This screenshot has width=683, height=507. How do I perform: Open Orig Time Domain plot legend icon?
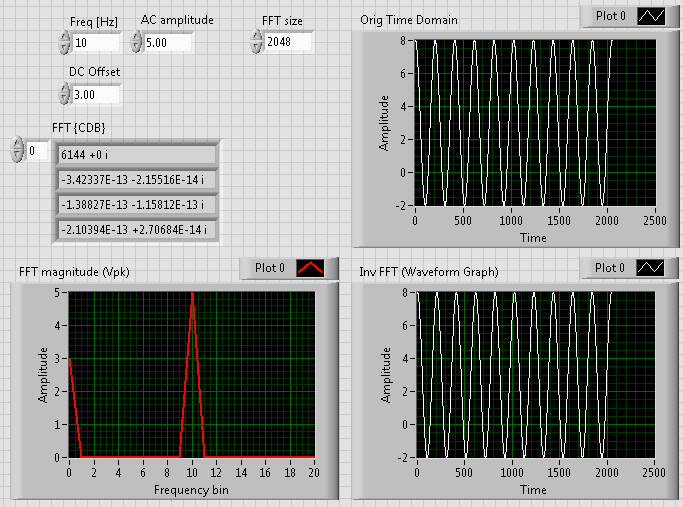(x=651, y=17)
